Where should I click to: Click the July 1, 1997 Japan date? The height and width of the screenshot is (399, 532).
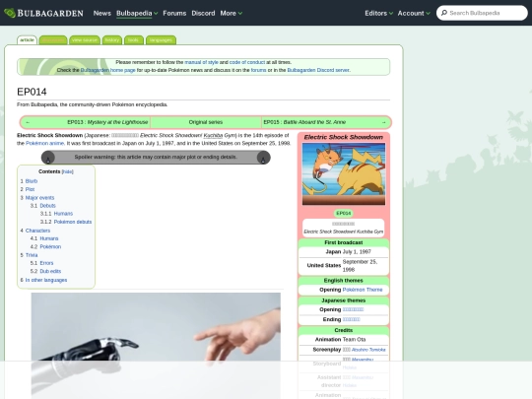click(x=357, y=252)
